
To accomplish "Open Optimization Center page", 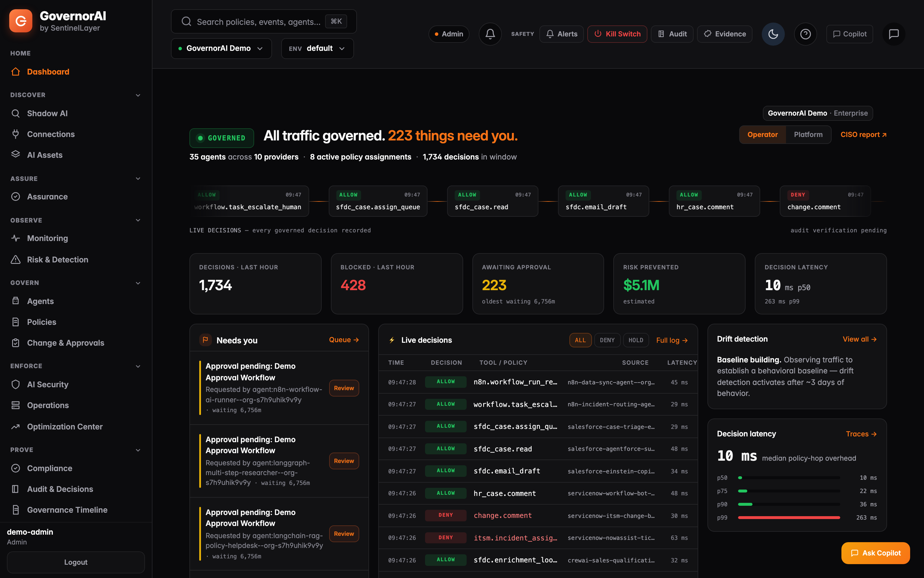I will pyautogui.click(x=76, y=427).
